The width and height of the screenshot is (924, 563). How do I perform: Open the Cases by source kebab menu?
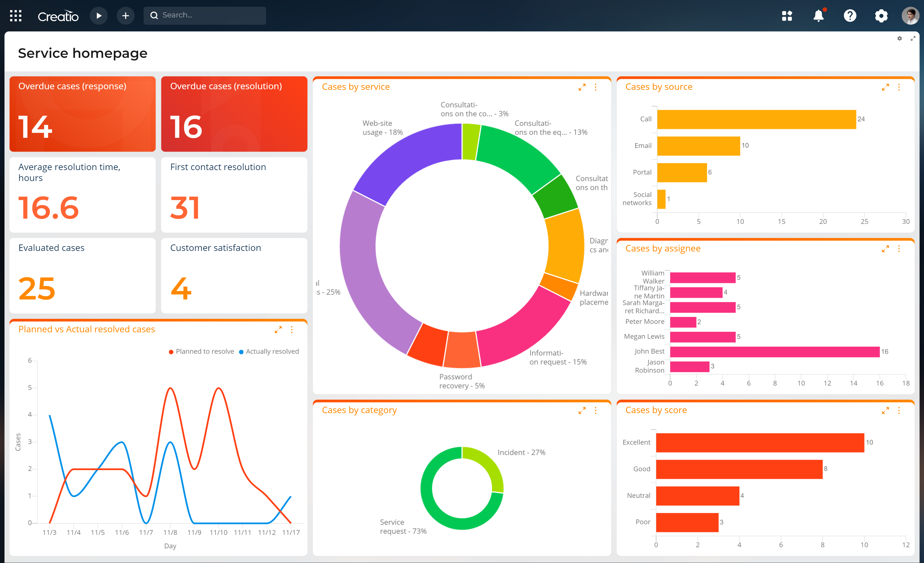coord(899,87)
